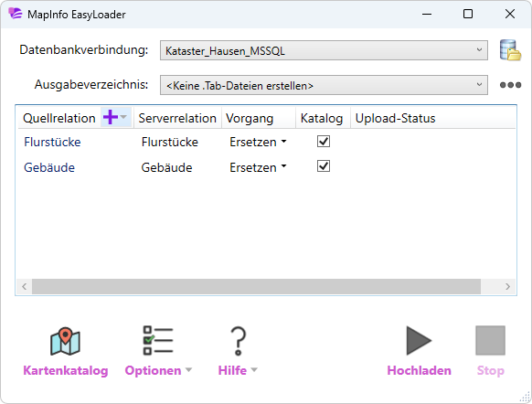Click the Hilfe question mark icon
Image resolution: width=532 pixels, height=404 pixels.
pyautogui.click(x=239, y=341)
